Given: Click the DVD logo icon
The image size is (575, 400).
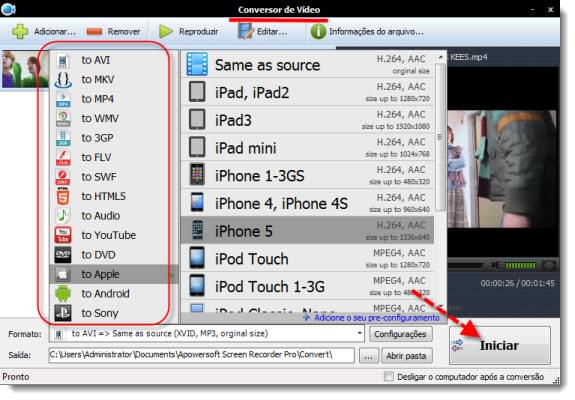Looking at the screenshot, I should pyautogui.click(x=63, y=255).
